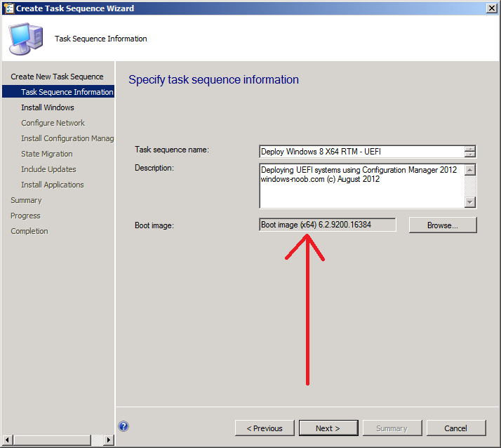501x448 pixels.
Task: Select Create New Task Sequence step
Action: pyautogui.click(x=58, y=77)
